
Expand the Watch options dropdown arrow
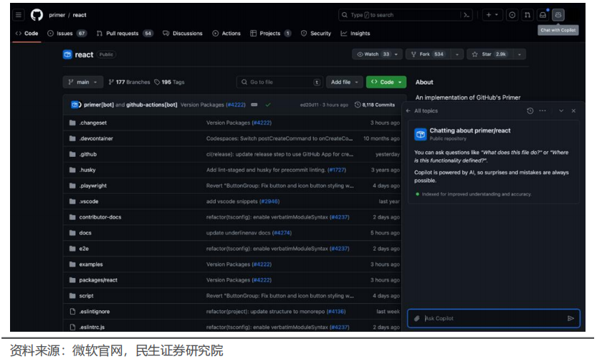pyautogui.click(x=396, y=54)
